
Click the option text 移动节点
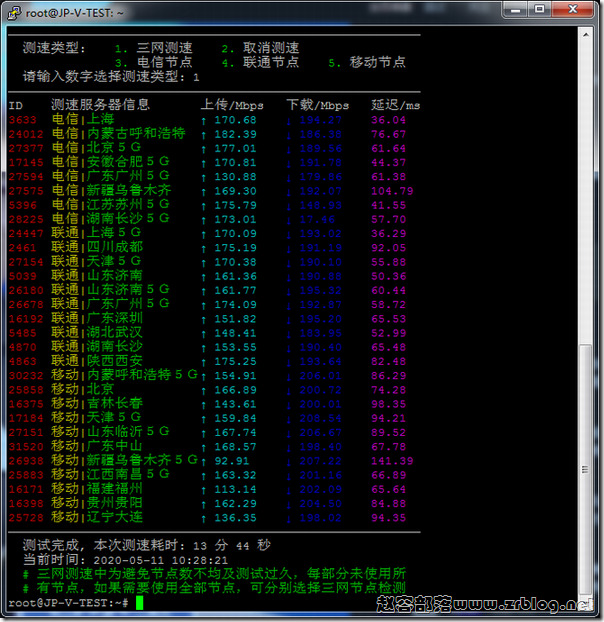coord(378,62)
